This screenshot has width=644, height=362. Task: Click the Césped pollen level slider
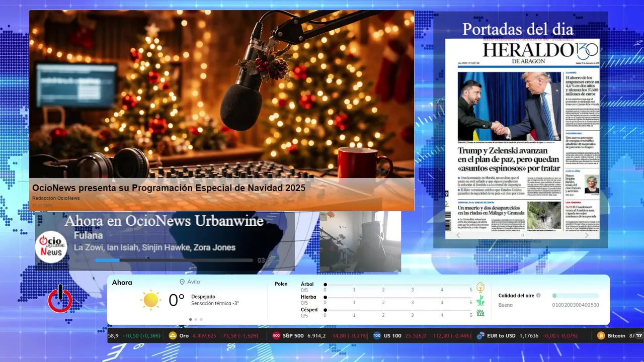click(398, 310)
